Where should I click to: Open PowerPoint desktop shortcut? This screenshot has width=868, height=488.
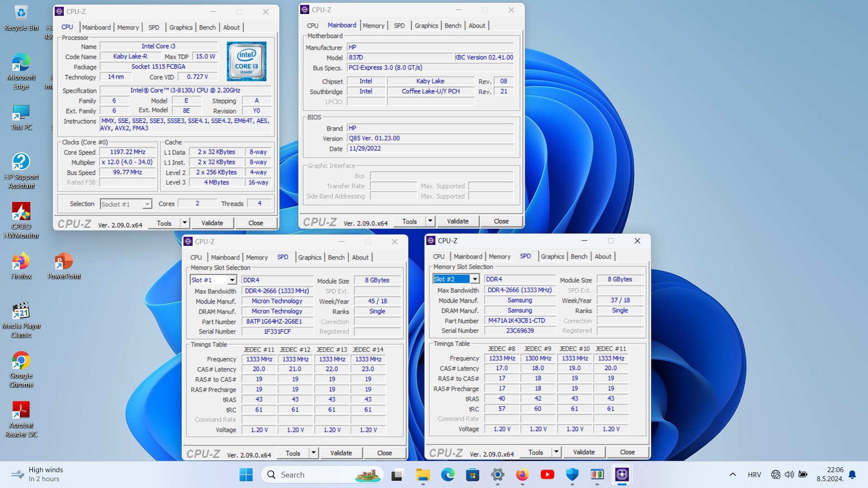64,267
